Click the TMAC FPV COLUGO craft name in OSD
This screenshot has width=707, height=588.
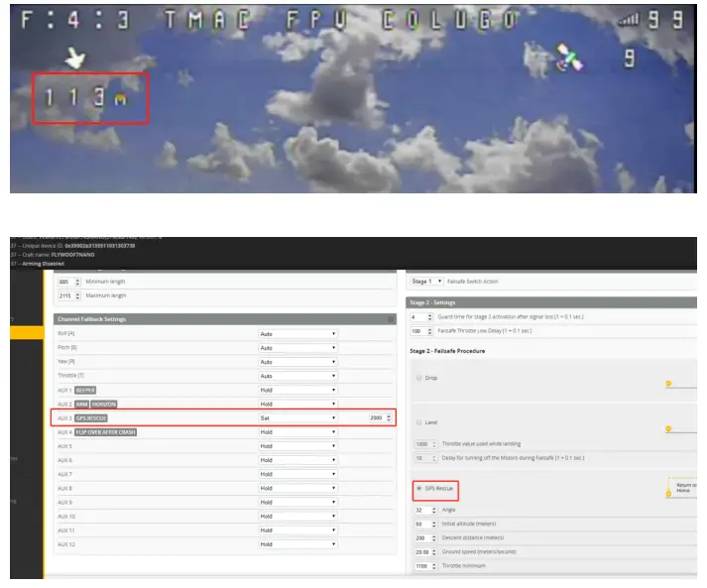coord(341,20)
